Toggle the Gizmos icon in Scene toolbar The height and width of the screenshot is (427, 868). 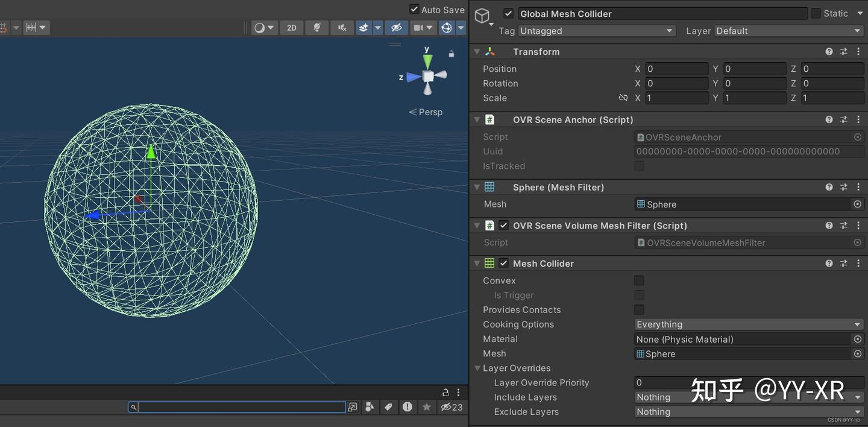tap(446, 27)
